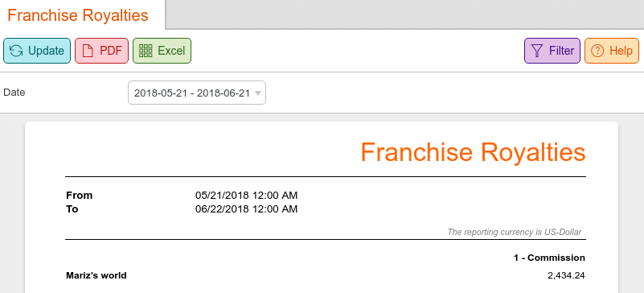The height and width of the screenshot is (293, 644).
Task: Expand the date range dropdown arrow
Action: [x=258, y=93]
